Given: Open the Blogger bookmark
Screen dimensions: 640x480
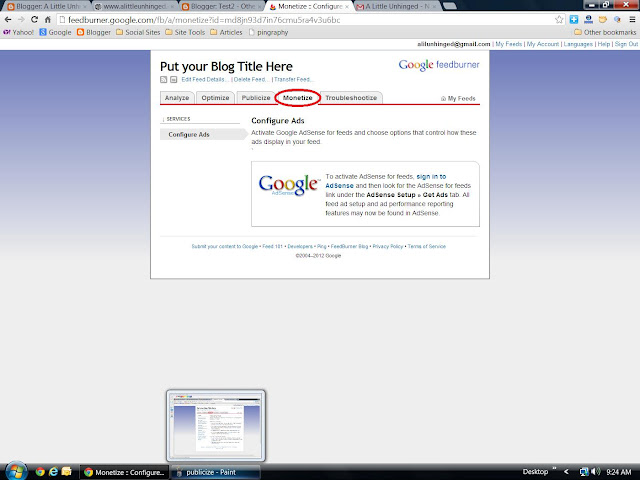Looking at the screenshot, I should coord(93,32).
